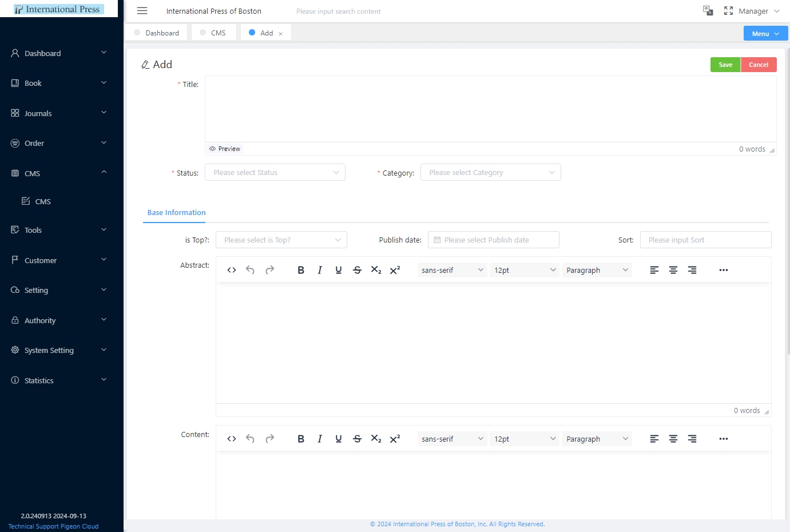Image resolution: width=790 pixels, height=532 pixels.
Task: Undo in the Abstract editor
Action: [x=250, y=270]
